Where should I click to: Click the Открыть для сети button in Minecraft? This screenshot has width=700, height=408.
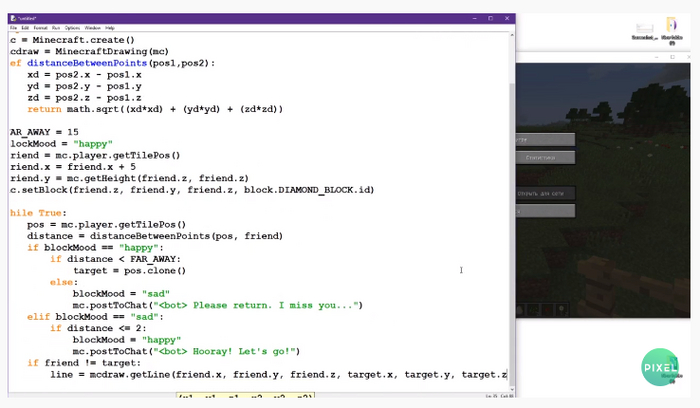[545, 193]
